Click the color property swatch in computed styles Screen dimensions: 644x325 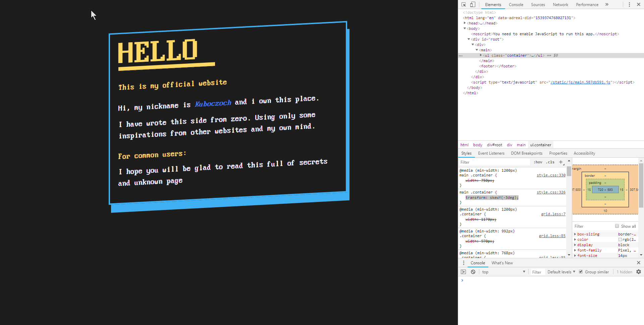[x=620, y=239]
